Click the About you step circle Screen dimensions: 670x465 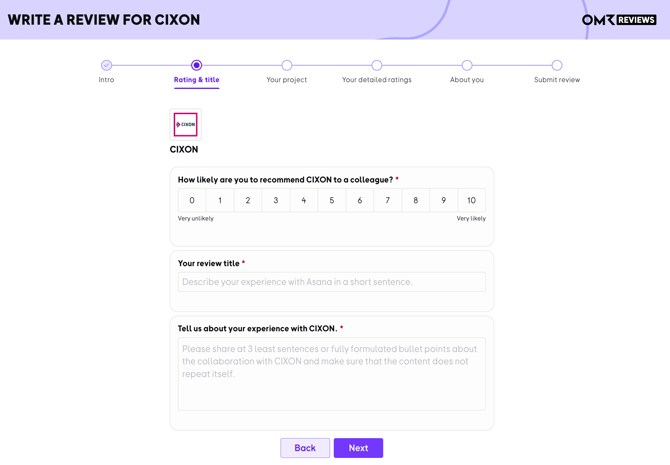click(467, 65)
